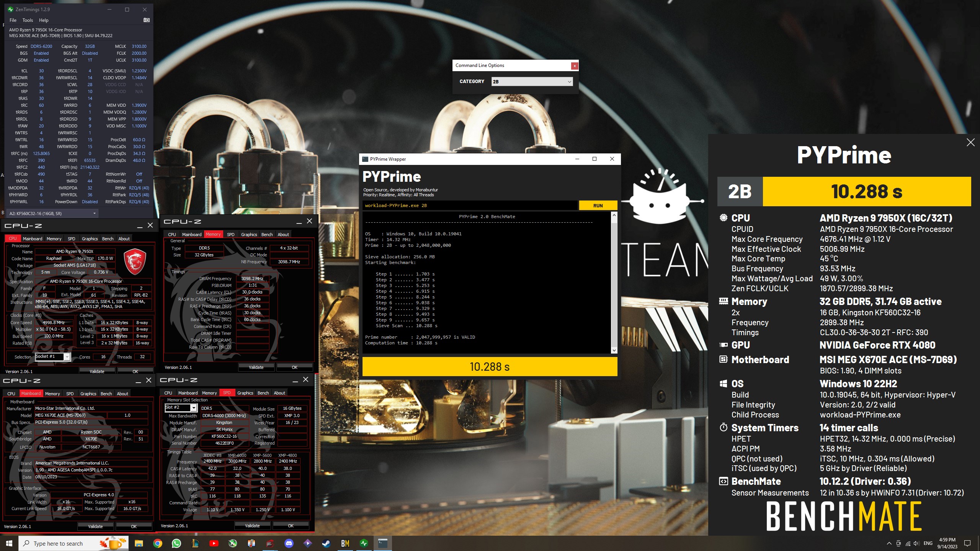
Task: Open Graphics tab in CPU-Z Memory window
Action: pos(249,235)
